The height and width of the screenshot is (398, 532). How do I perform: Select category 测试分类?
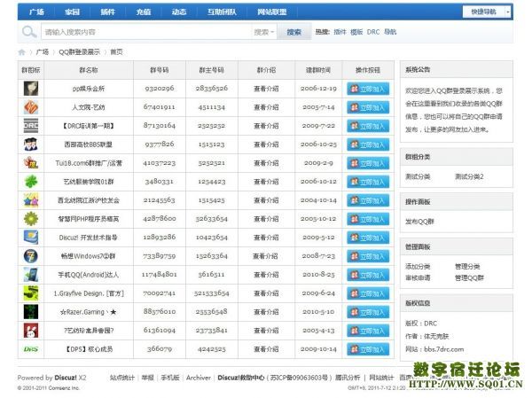coord(418,176)
